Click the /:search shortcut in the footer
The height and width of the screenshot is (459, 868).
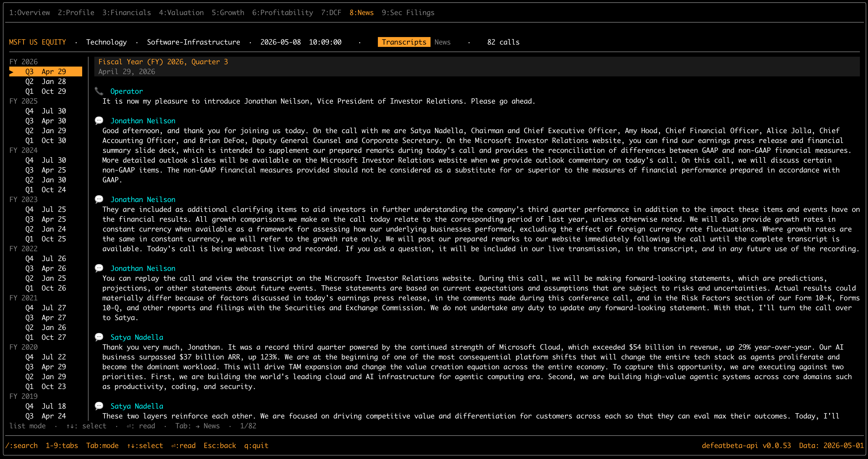coord(21,445)
